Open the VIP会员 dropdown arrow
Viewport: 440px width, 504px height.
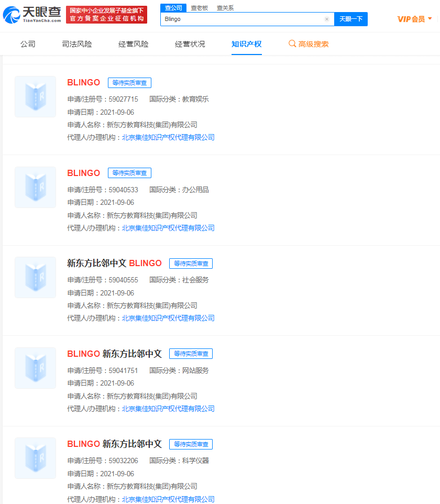[430, 18]
